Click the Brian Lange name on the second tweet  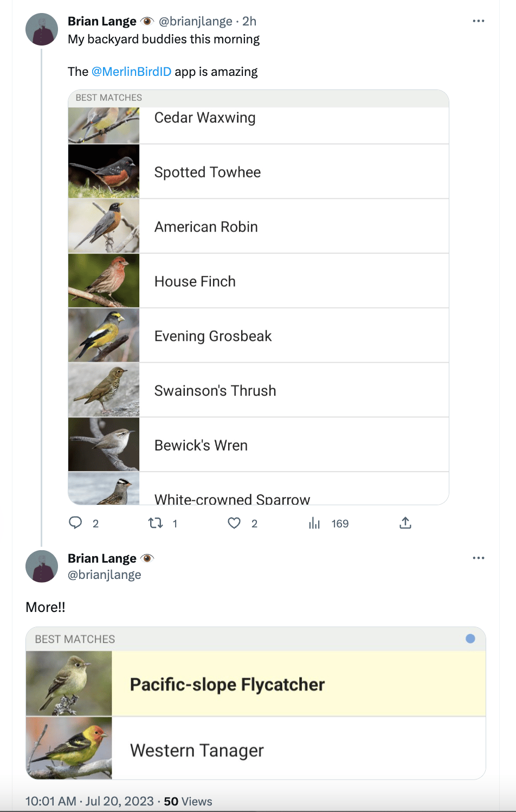(102, 558)
